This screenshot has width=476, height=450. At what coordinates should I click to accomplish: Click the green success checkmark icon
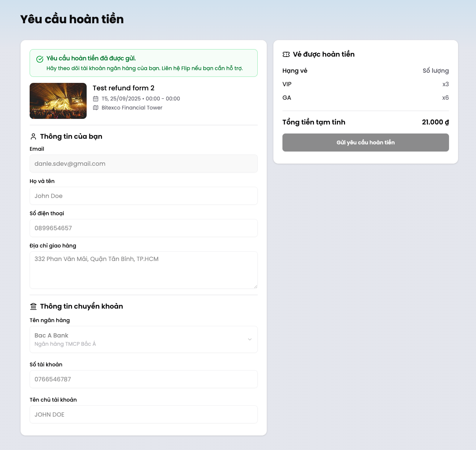40,59
